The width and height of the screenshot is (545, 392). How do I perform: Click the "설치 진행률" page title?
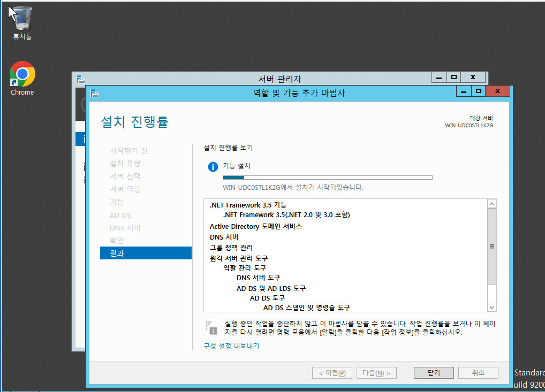(x=134, y=122)
